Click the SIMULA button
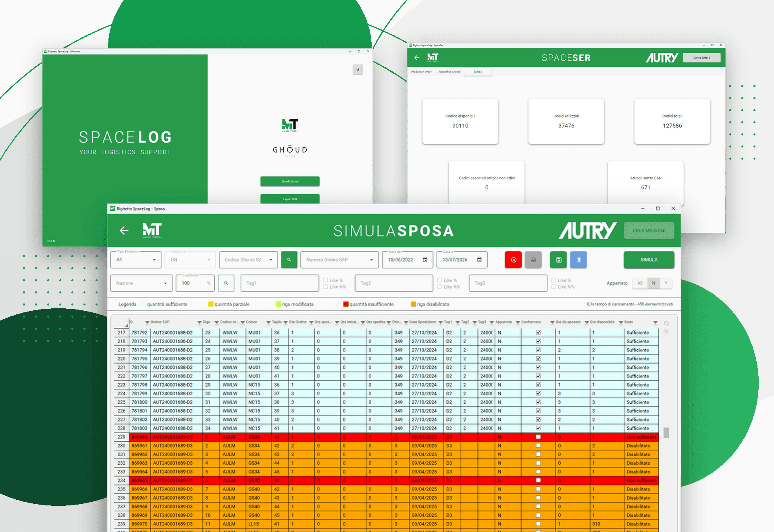This screenshot has height=532, width=774. 649,260
